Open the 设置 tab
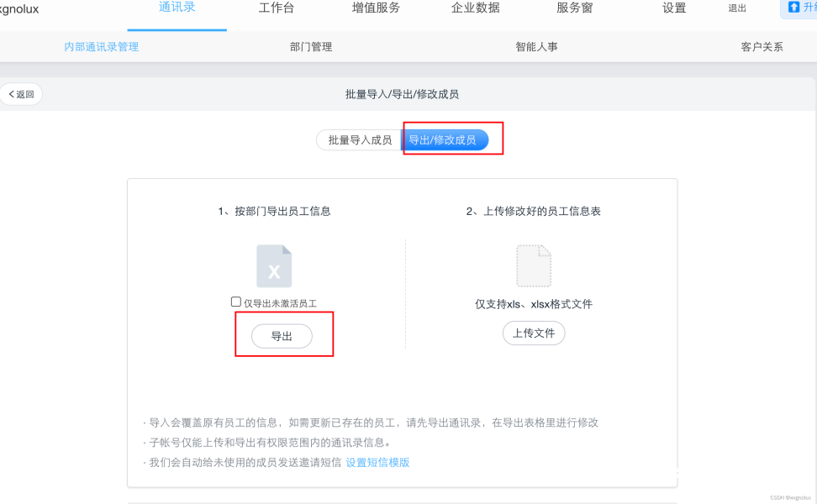 tap(674, 8)
